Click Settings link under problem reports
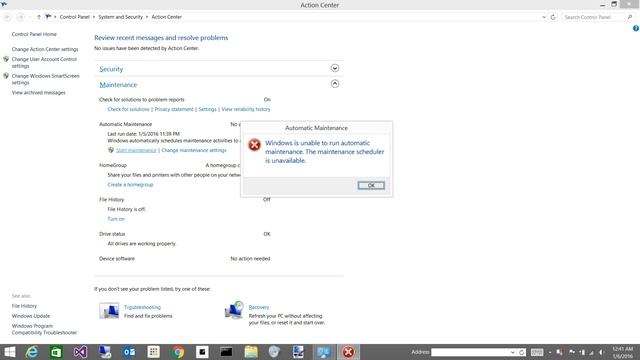Screen dimensions: 640x360 coord(207,109)
